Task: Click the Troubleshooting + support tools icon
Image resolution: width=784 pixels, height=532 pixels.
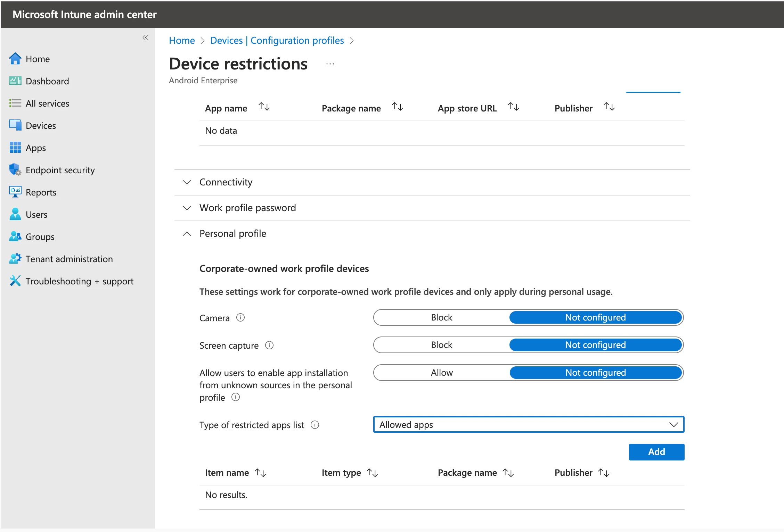Action: pyautogui.click(x=15, y=281)
